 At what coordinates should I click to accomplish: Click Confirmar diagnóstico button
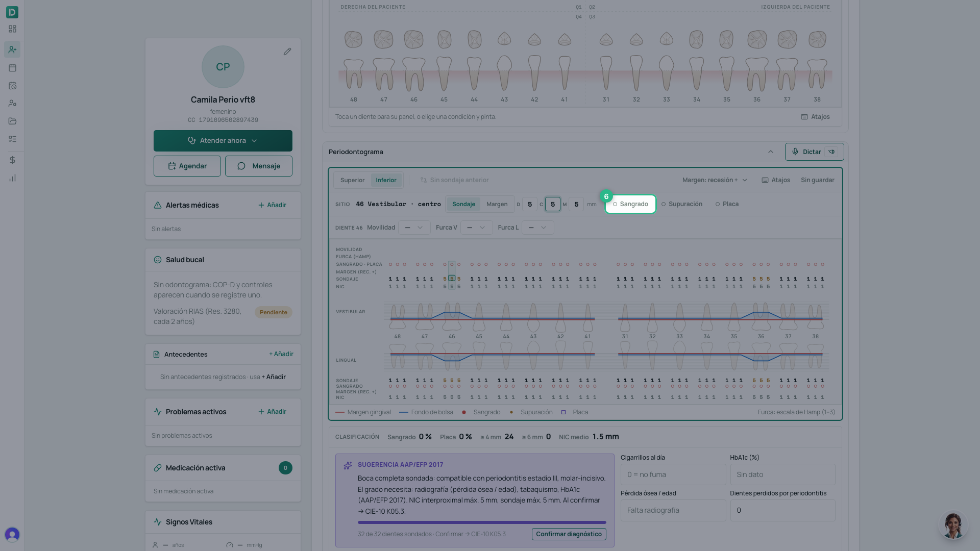(569, 534)
